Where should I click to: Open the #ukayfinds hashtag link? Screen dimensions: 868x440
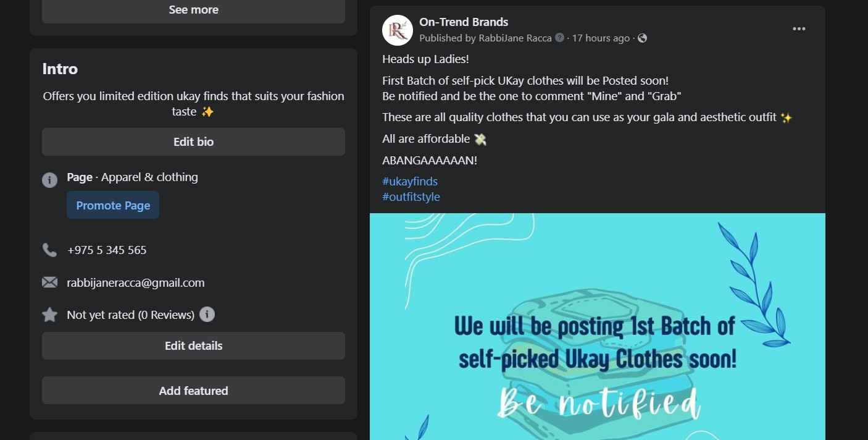point(410,182)
